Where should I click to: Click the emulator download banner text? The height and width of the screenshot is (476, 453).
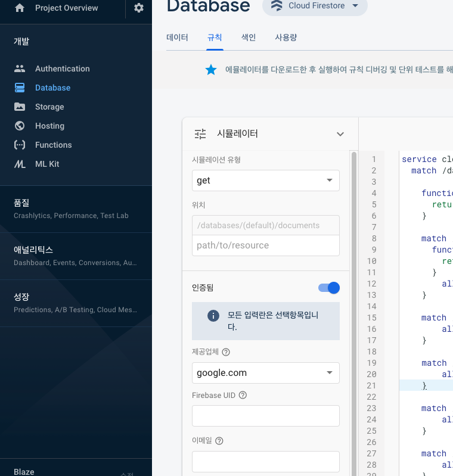339,70
